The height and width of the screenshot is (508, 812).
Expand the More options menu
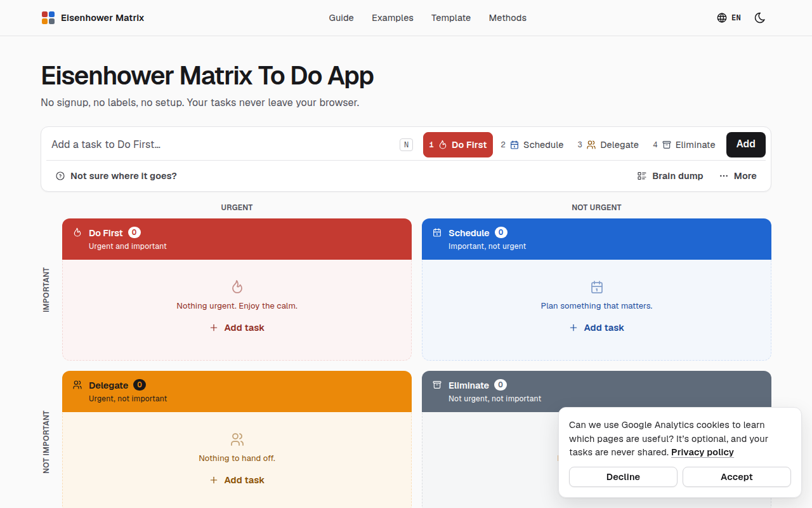[738, 176]
